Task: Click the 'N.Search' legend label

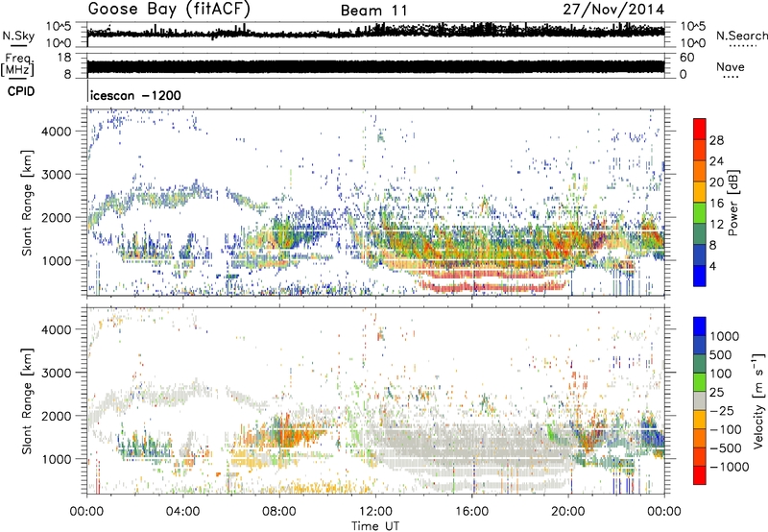Action: pos(742,36)
